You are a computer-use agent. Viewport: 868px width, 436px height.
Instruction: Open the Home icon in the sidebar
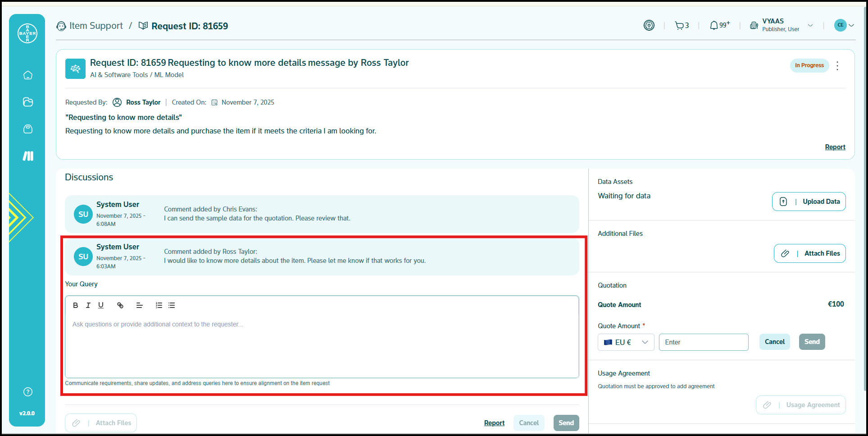(28, 75)
